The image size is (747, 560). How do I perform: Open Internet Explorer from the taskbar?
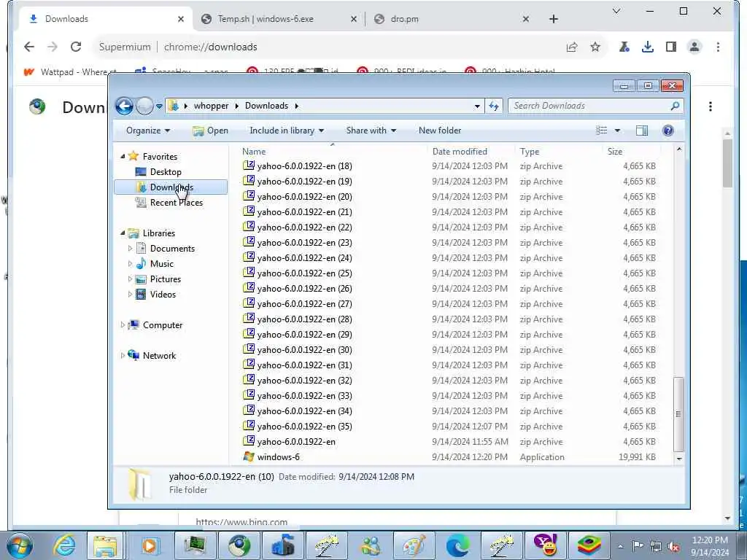tap(64, 545)
